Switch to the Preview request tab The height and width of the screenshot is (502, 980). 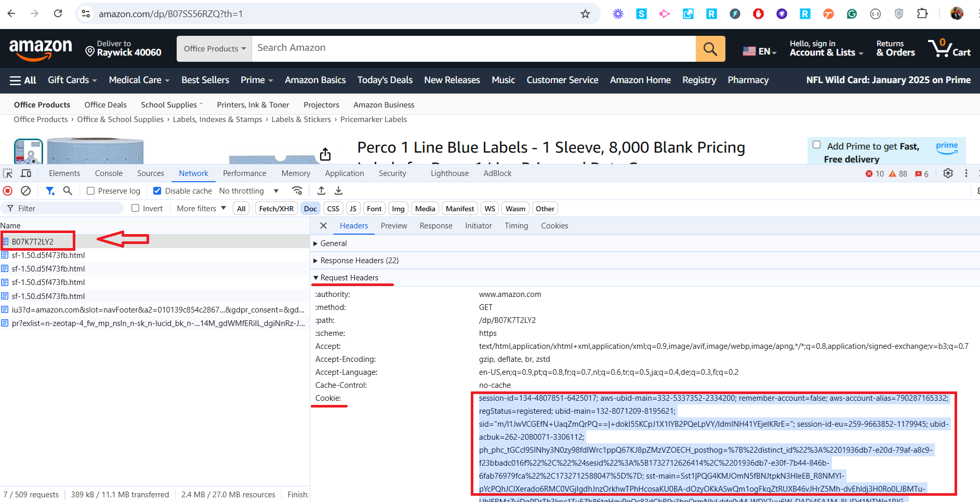(x=394, y=226)
